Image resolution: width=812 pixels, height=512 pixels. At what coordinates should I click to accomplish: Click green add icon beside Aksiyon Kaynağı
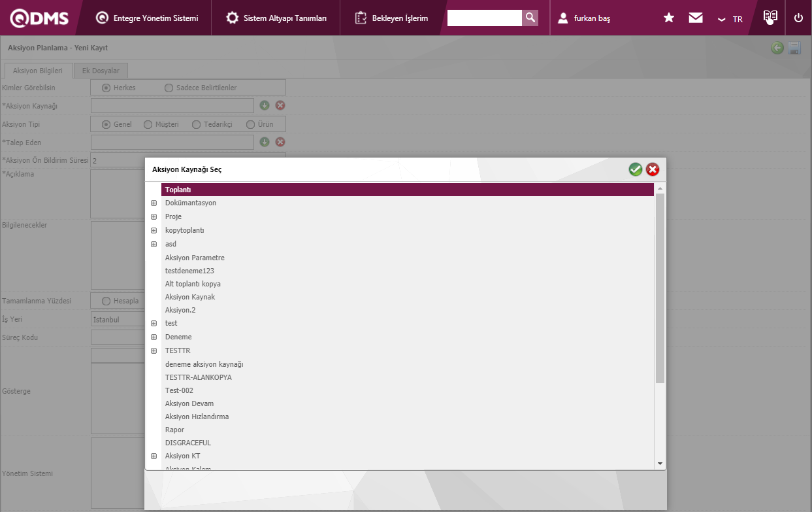265,105
